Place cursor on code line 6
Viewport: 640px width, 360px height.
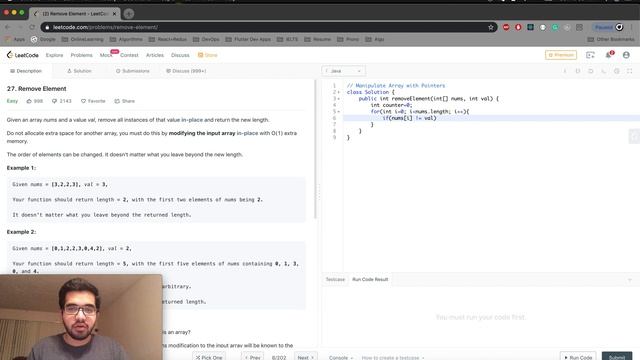491,118
